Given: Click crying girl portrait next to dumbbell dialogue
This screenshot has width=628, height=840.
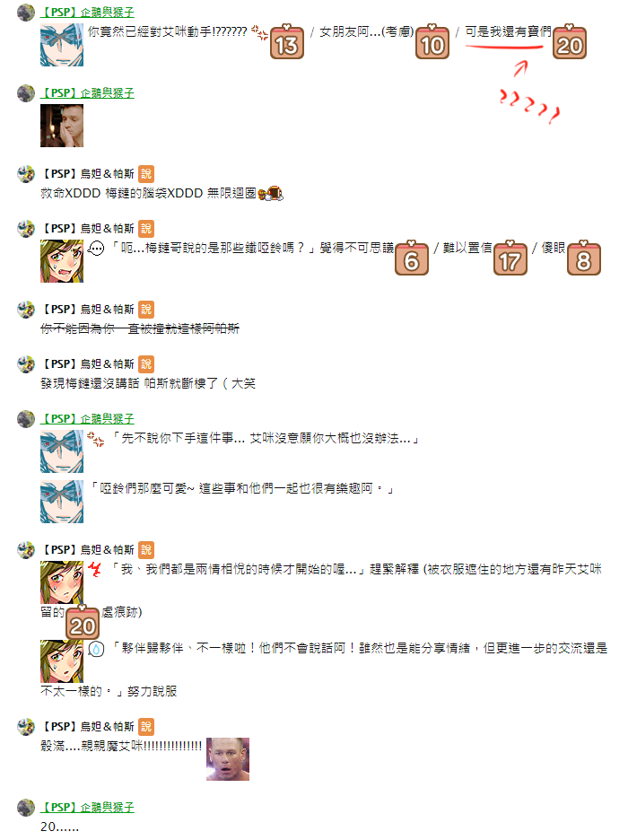Looking at the screenshot, I should [x=62, y=261].
